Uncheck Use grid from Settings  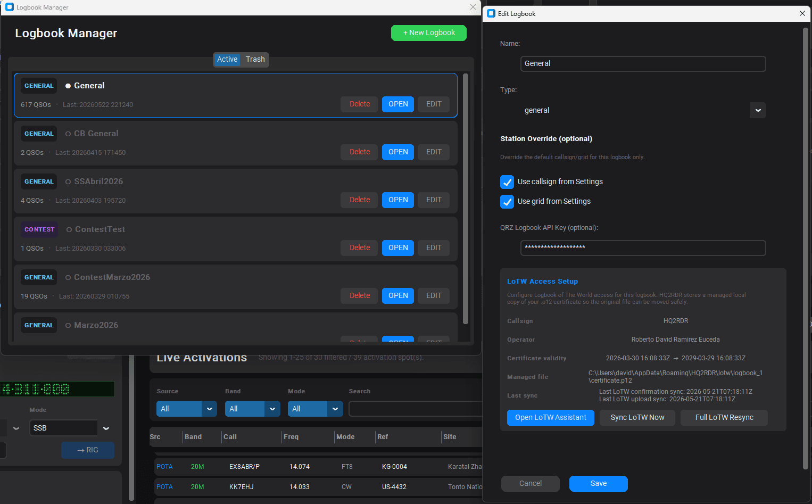(x=507, y=202)
